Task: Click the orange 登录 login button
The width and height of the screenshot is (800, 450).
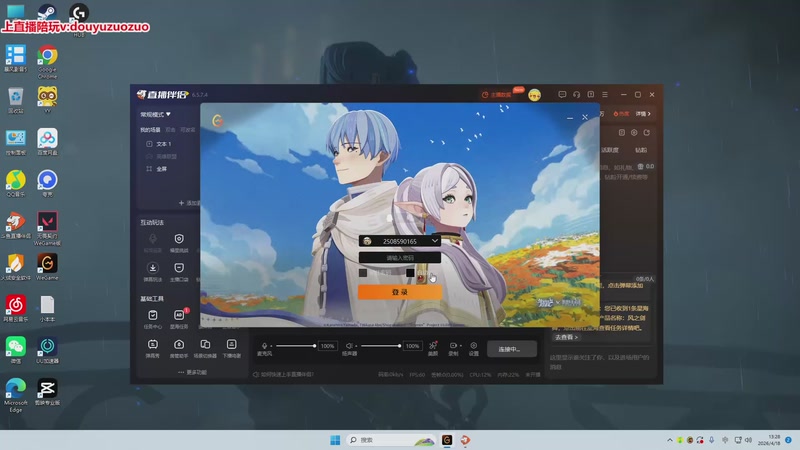Action: pos(399,292)
